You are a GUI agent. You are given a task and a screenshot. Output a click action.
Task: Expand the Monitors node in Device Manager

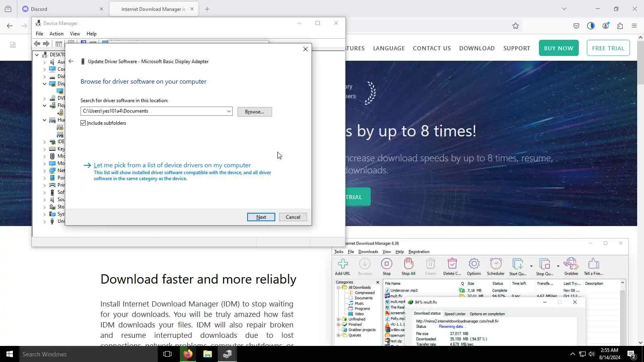point(44,163)
